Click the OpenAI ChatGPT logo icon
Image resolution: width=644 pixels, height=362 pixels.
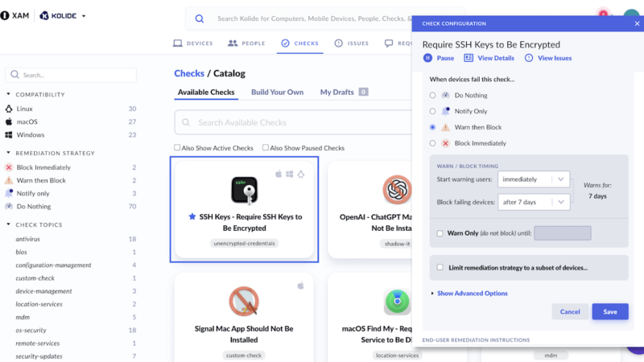pos(397,189)
